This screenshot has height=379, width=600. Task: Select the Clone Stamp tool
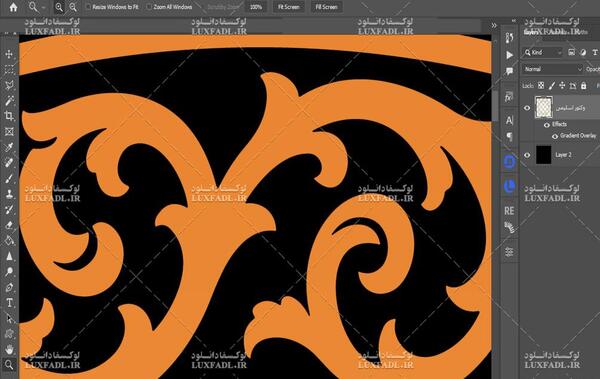point(9,194)
